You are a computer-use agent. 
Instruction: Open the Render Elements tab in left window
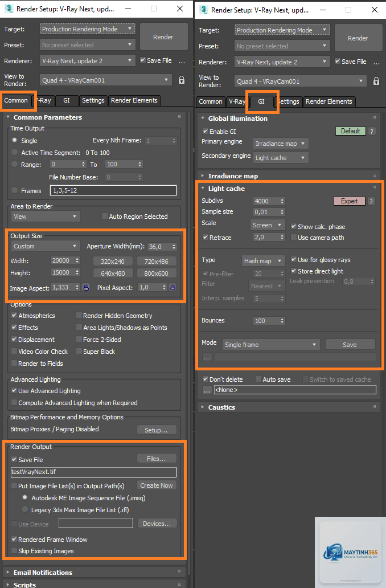point(134,100)
